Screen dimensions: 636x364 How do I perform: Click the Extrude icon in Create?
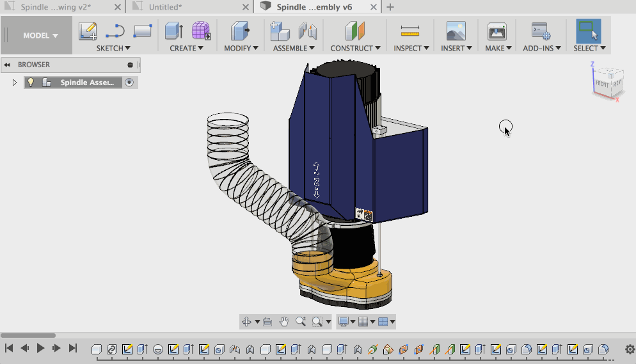pyautogui.click(x=173, y=31)
